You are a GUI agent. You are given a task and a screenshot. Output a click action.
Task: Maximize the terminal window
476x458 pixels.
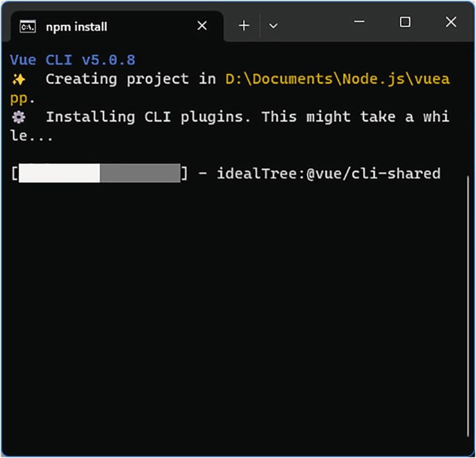click(x=405, y=23)
